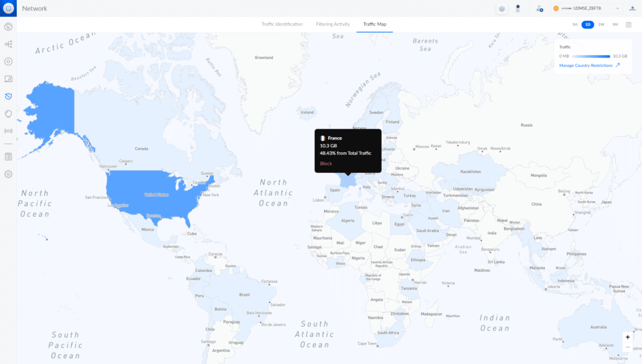Select India label on the map
The width and height of the screenshot is (642, 364).
(492, 233)
